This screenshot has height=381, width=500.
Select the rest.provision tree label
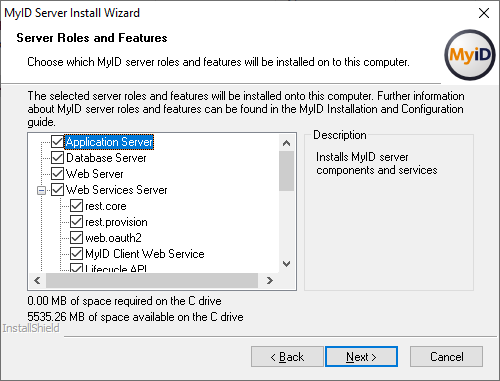pos(116,222)
